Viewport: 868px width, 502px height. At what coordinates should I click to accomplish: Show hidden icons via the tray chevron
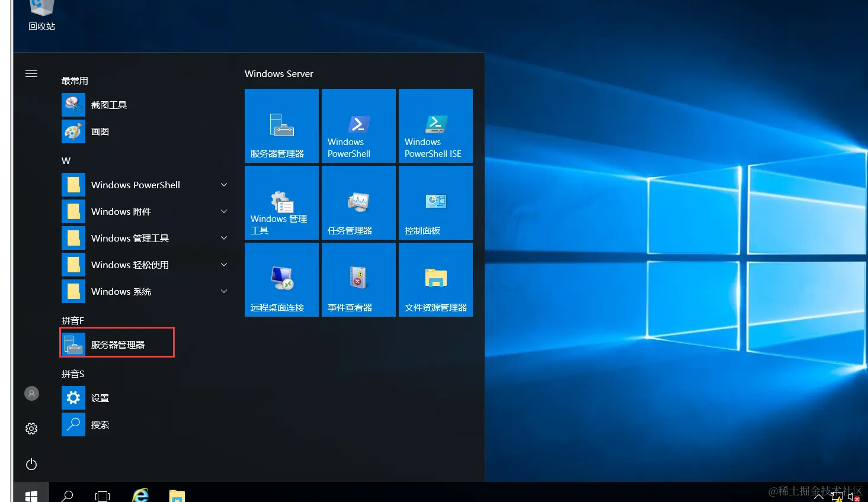click(818, 497)
